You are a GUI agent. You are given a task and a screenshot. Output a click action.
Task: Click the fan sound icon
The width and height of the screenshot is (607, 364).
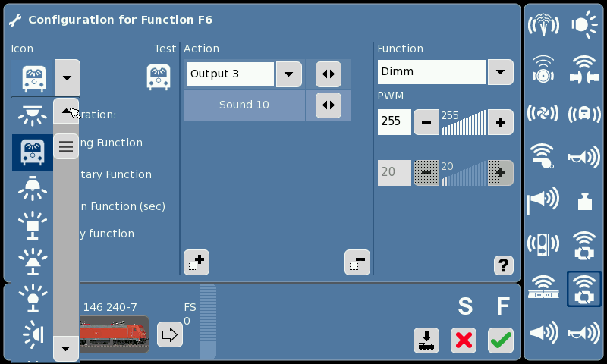(x=543, y=113)
